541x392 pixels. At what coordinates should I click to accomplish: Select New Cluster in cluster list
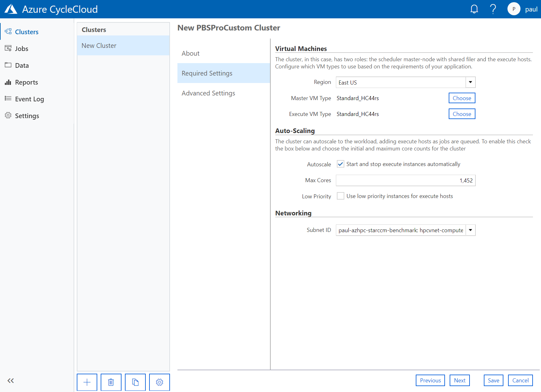coord(123,45)
